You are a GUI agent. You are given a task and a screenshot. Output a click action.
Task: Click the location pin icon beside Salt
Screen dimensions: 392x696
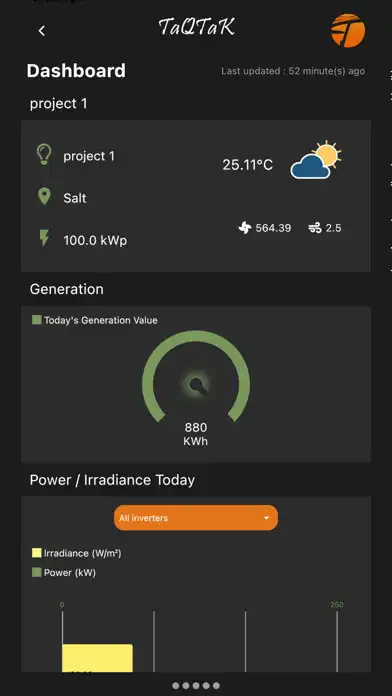(x=44, y=197)
